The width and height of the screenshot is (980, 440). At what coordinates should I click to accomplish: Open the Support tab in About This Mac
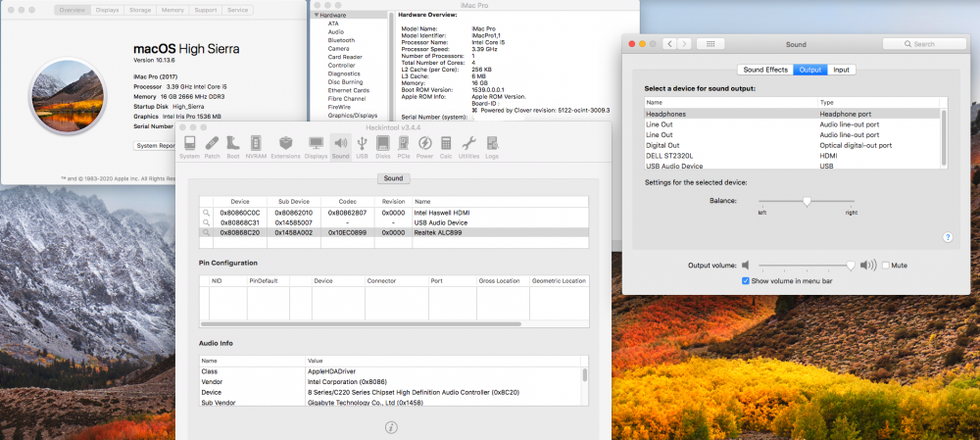point(206,10)
